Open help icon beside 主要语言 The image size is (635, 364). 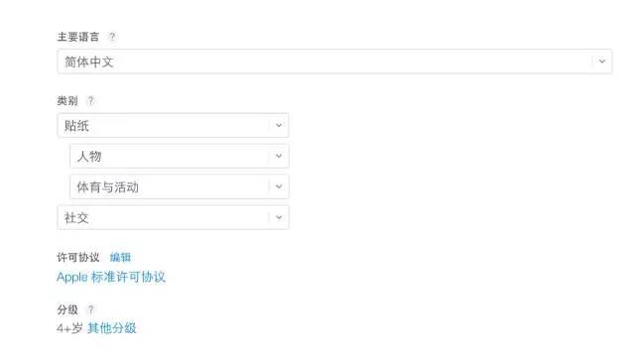[x=112, y=37]
